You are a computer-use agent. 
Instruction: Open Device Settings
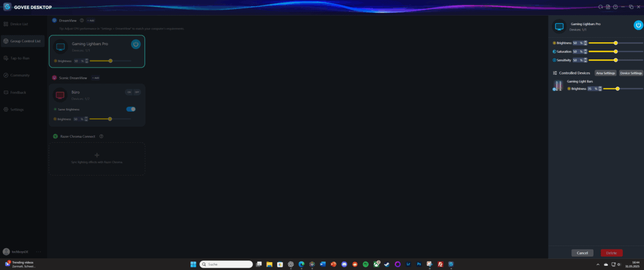631,73
